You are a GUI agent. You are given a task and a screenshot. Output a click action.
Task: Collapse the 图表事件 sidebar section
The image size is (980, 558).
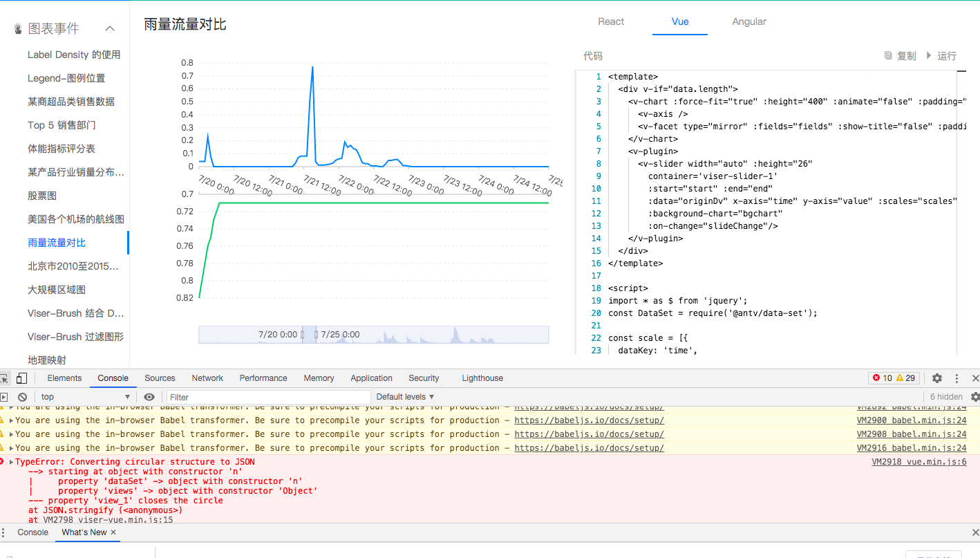coord(109,29)
